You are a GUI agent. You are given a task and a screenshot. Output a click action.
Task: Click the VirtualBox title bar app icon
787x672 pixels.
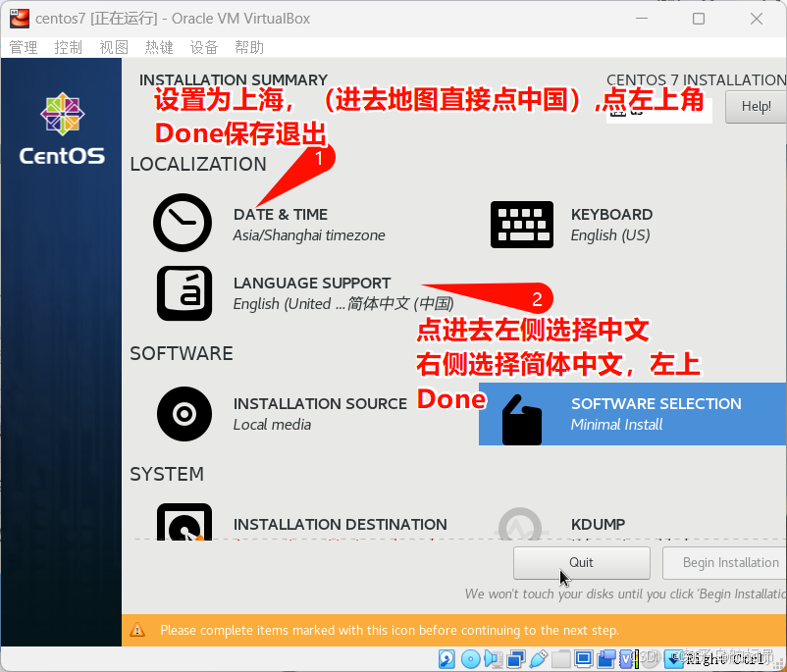click(x=19, y=19)
